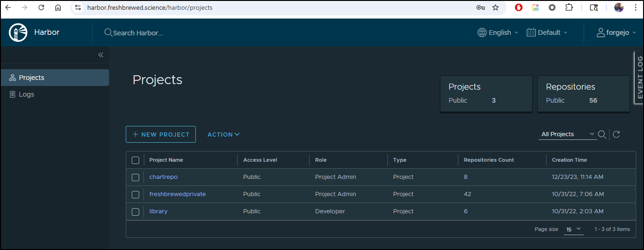Screen dimensions: 644x250
Task: Click the Harbor lighthouse logo
Action: point(18,33)
